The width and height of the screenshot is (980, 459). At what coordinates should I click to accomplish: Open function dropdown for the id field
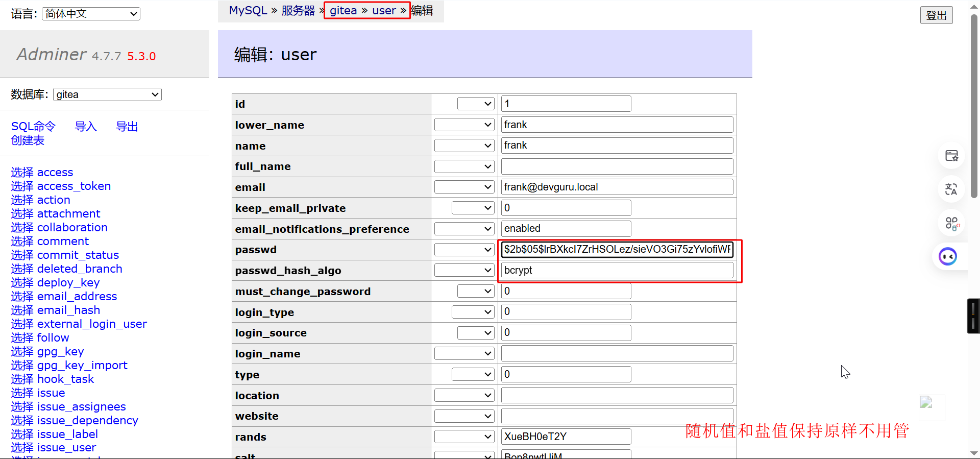[x=475, y=104]
